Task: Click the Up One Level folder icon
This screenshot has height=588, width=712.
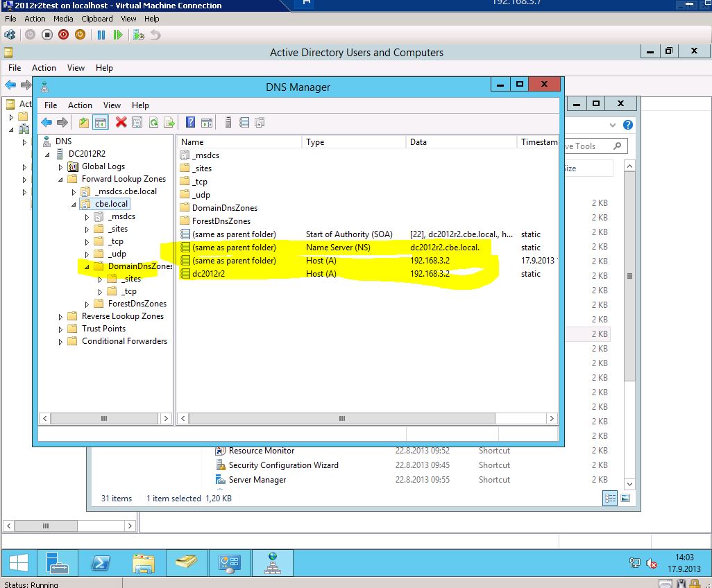Action: point(83,122)
